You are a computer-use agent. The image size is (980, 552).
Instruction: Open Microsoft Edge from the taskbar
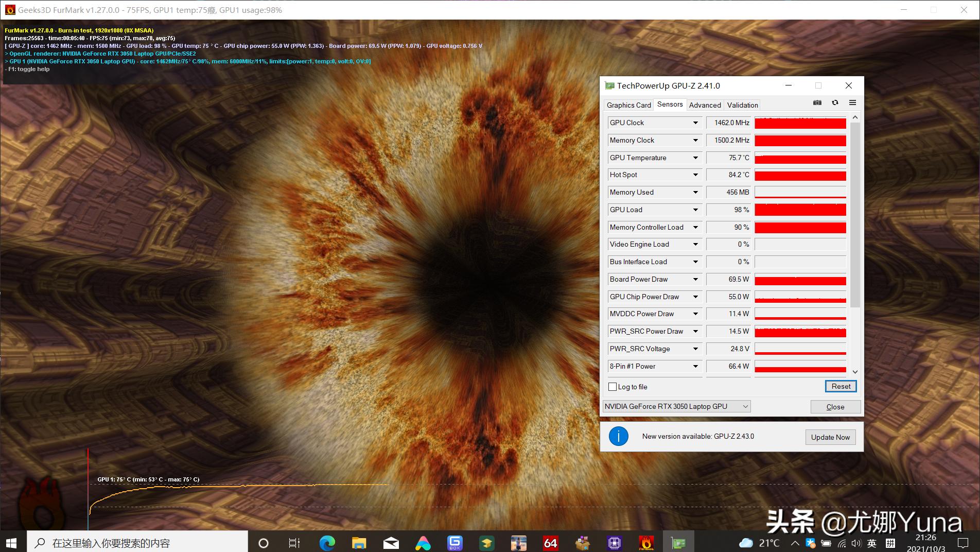[327, 543]
